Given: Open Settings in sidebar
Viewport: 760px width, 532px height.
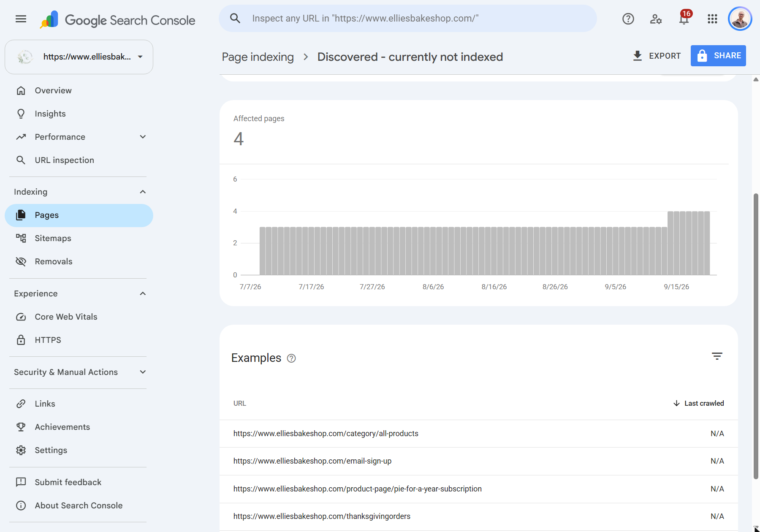Looking at the screenshot, I should (79, 450).
